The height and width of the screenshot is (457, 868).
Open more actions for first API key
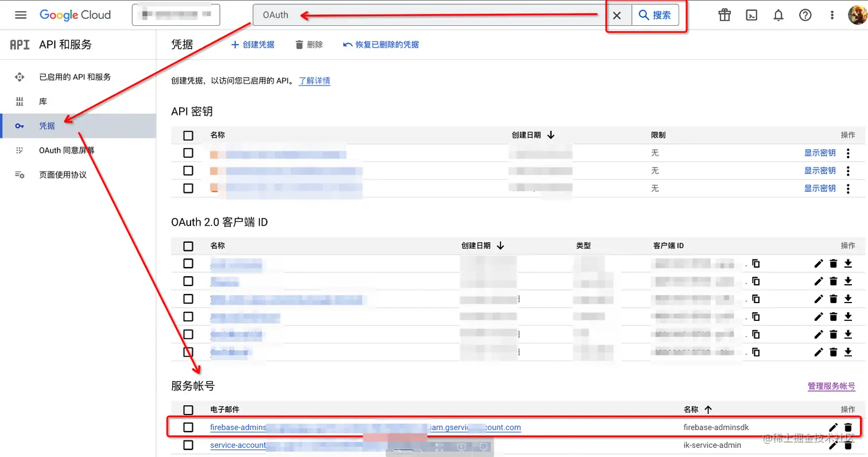click(848, 153)
